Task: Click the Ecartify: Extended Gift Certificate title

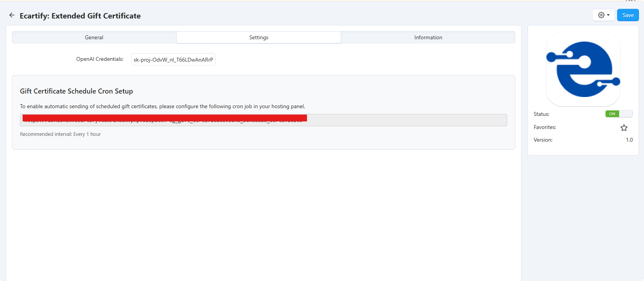Action: pyautogui.click(x=80, y=16)
